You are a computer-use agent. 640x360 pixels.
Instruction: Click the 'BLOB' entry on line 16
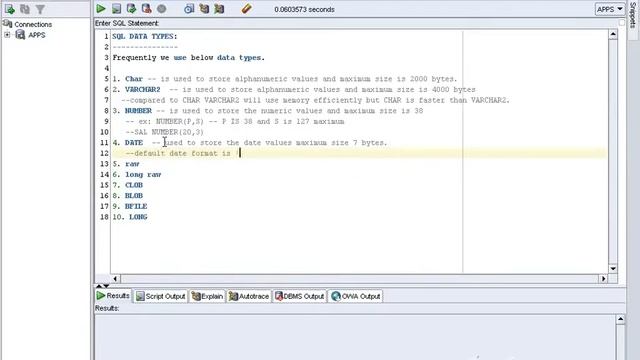[x=134, y=196]
